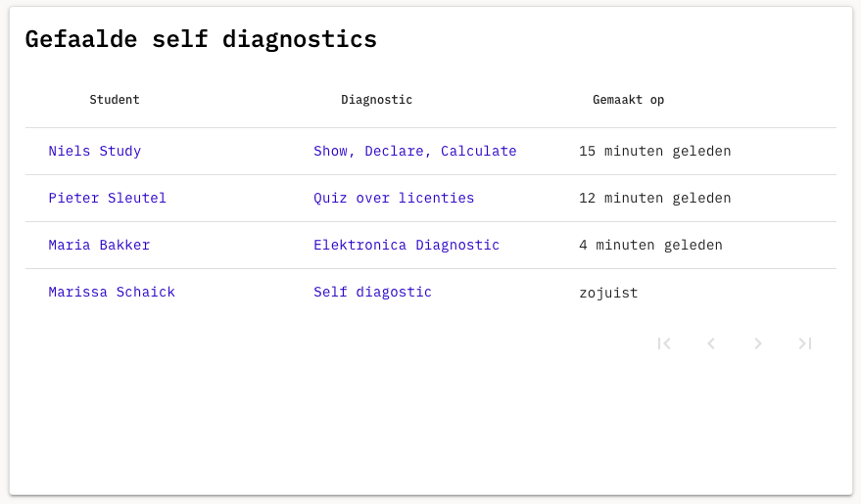Select the 4 minuten geleden cell
The image size is (861, 504).
650,245
